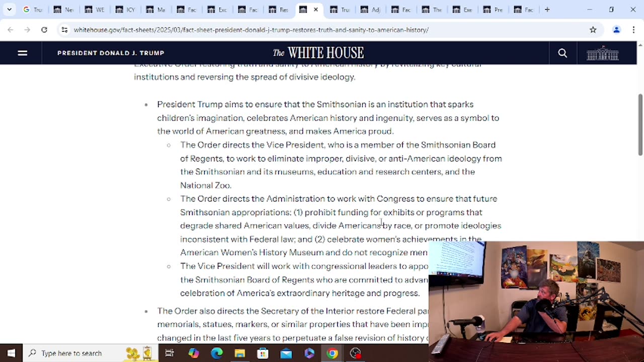Click the webcam video overlay

coord(536,301)
